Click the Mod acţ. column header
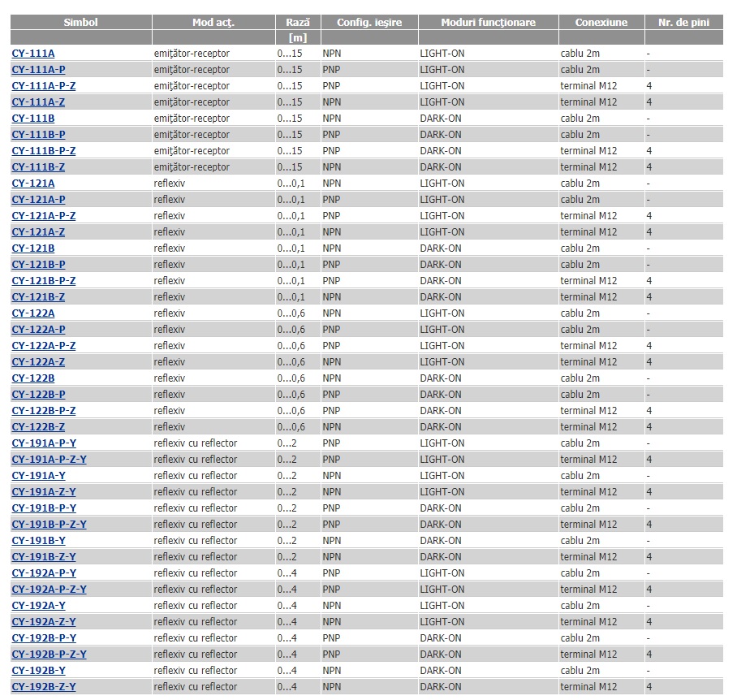 click(x=213, y=22)
